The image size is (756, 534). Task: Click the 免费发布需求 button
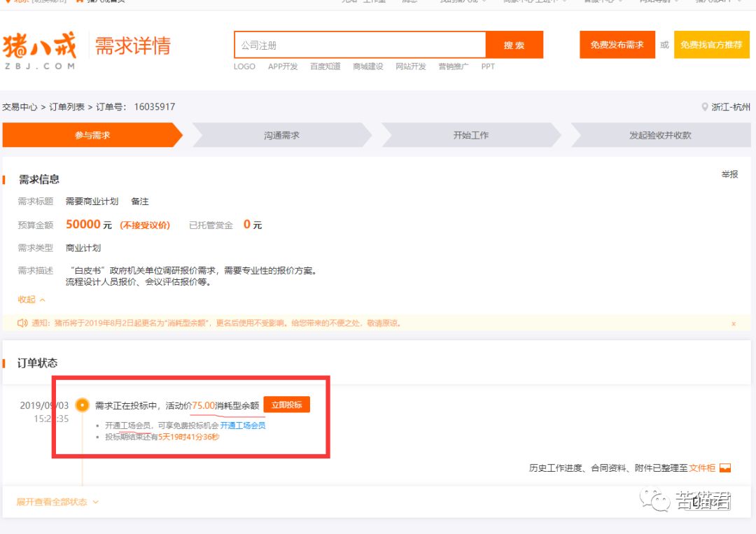click(x=617, y=43)
